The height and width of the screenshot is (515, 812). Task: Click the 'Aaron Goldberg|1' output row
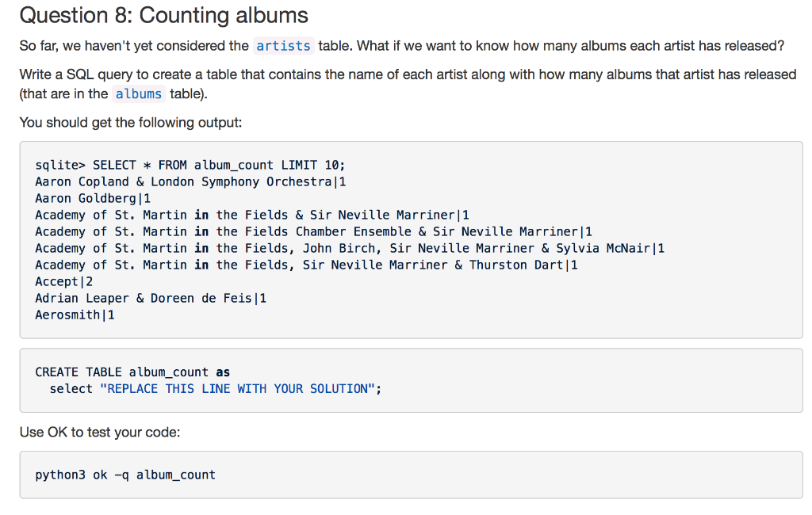(93, 198)
